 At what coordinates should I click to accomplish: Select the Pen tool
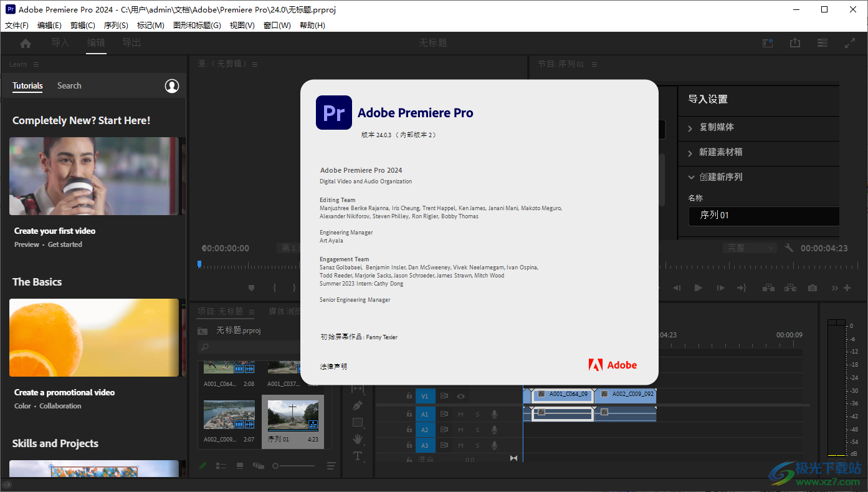coord(358,405)
